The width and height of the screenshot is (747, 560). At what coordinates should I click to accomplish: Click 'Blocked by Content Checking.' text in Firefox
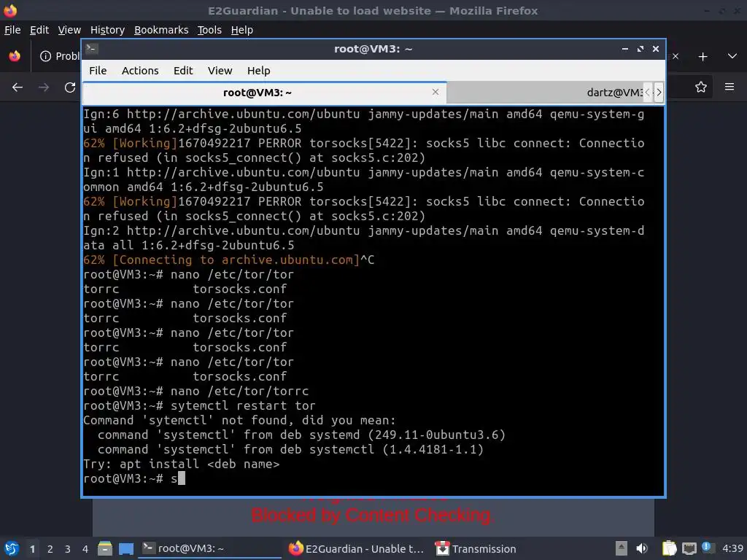tap(373, 516)
